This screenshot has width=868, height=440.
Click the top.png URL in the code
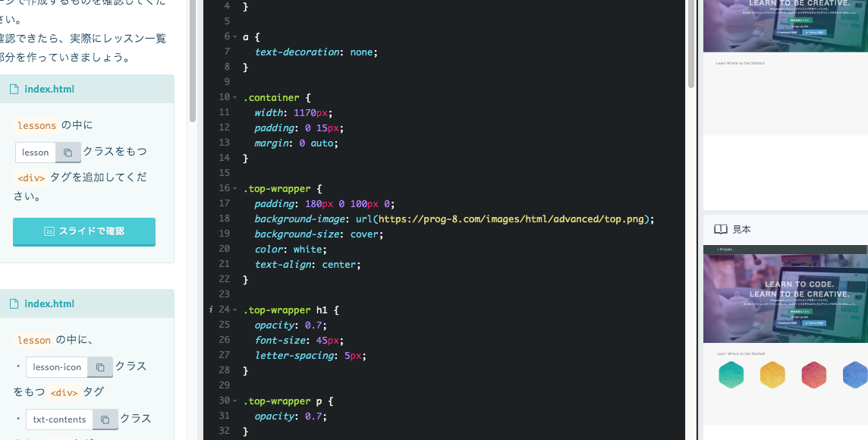coord(513,218)
